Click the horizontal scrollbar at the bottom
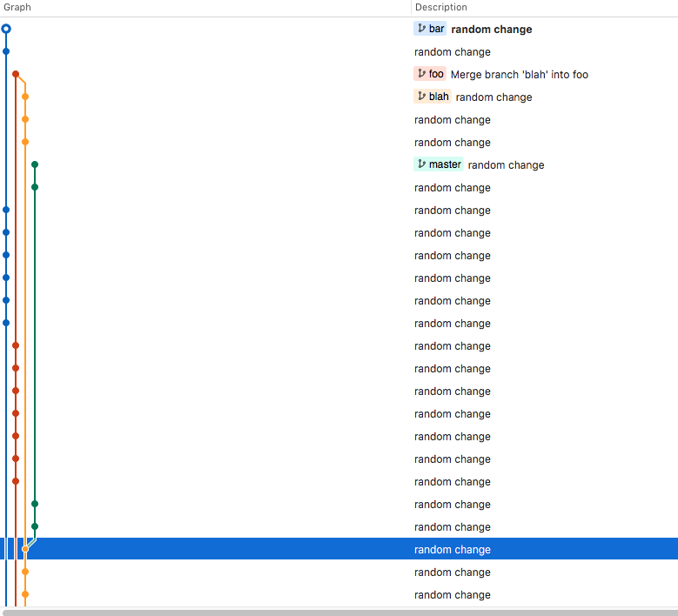678x616 pixels. 339,613
